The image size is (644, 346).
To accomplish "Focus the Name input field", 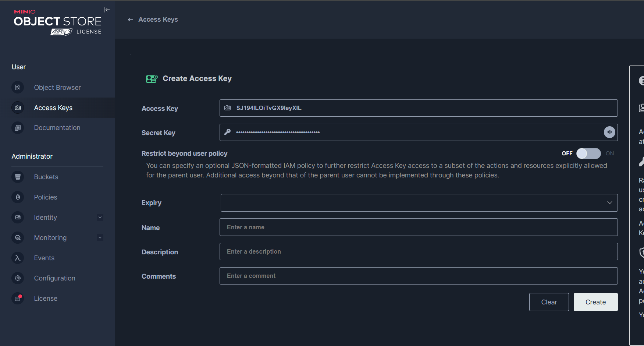I will (x=419, y=227).
